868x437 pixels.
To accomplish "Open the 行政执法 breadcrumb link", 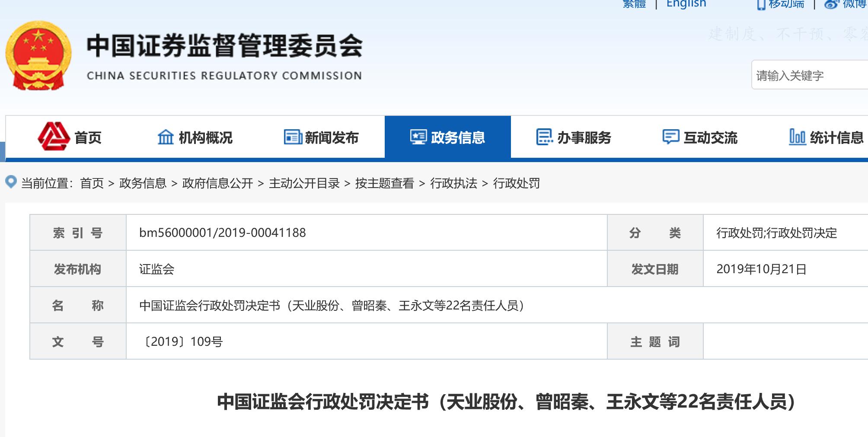I will point(453,183).
